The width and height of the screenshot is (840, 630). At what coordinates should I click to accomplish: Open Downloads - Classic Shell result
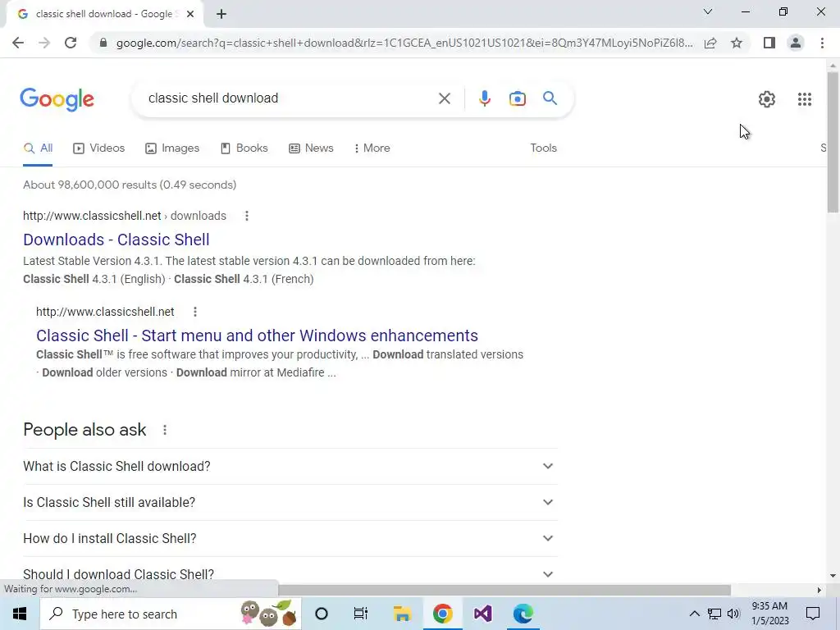click(x=116, y=240)
